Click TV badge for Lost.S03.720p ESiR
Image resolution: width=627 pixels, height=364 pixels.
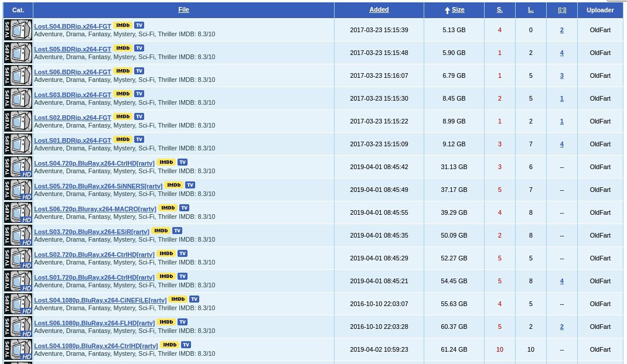click(x=178, y=231)
